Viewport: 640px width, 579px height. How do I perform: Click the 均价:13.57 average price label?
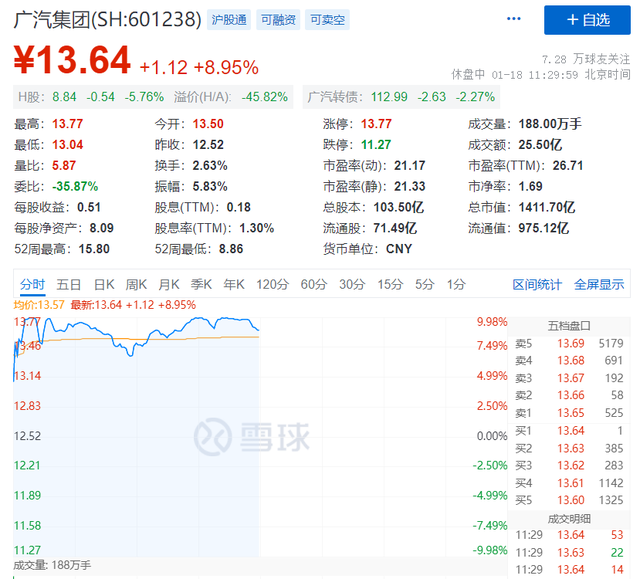click(39, 305)
